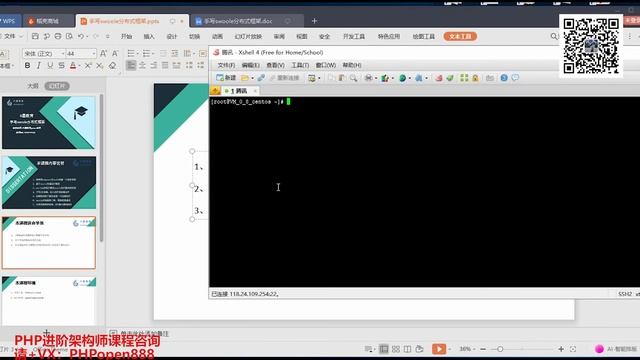Screen dimensions: 640x360
Task: Toggle bold formatting in WPS
Action: (x=27, y=65)
